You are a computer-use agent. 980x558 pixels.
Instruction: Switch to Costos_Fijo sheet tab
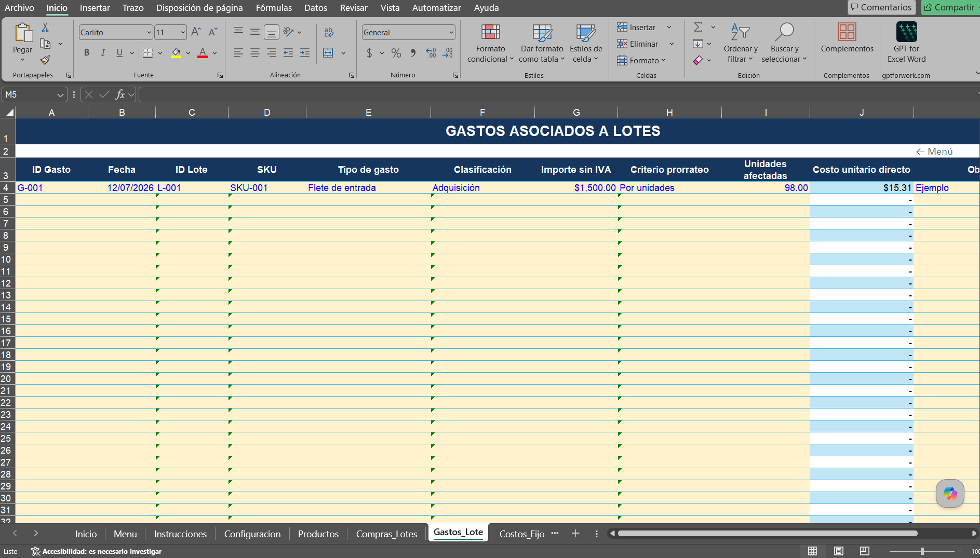pos(522,534)
